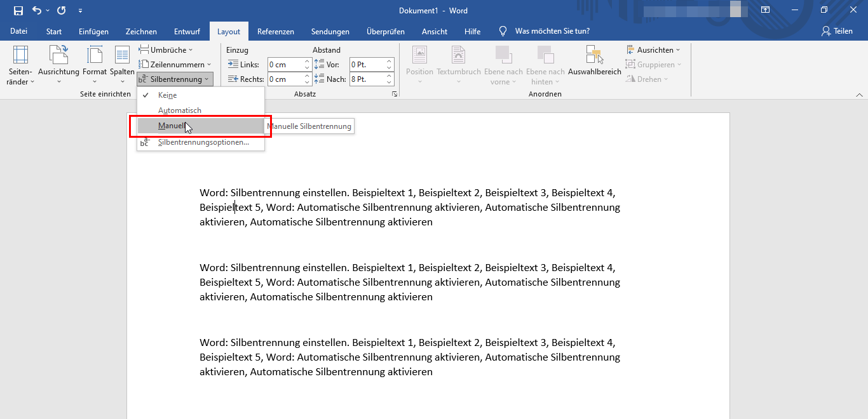
Task: Open the undo history dropdown arrow
Action: click(48, 11)
